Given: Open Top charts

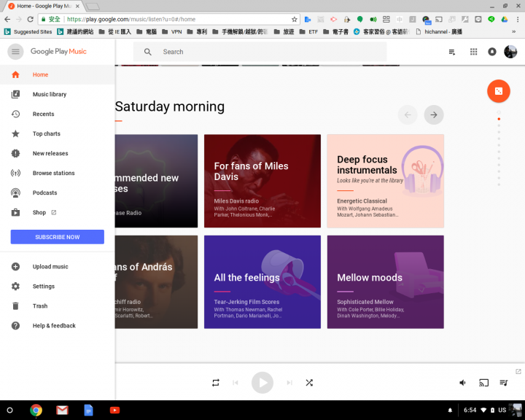Looking at the screenshot, I should tap(58, 133).
